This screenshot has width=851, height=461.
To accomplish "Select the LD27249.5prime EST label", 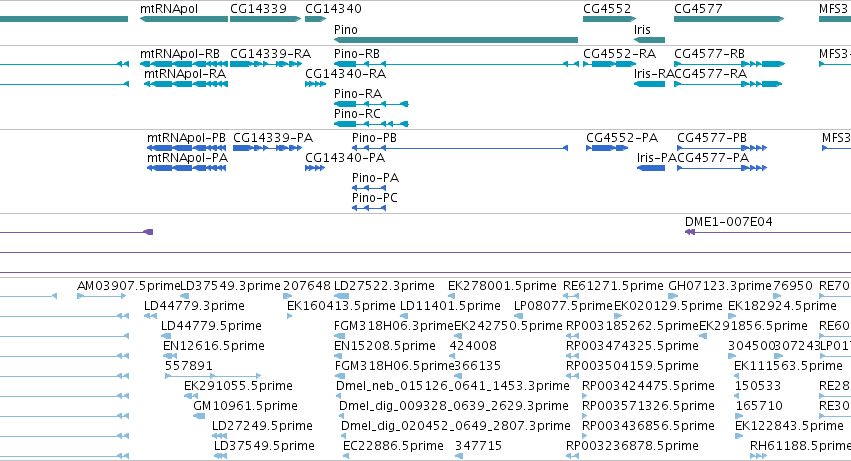I will pos(262,426).
